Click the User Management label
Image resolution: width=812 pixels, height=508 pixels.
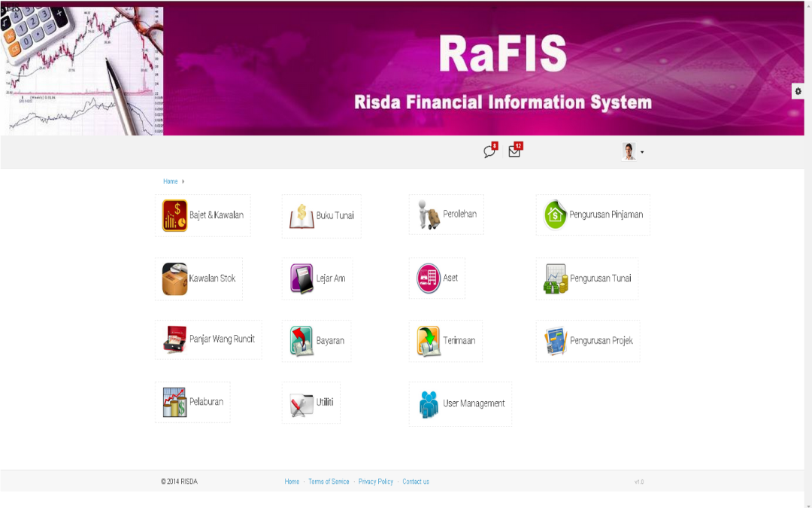[474, 403]
